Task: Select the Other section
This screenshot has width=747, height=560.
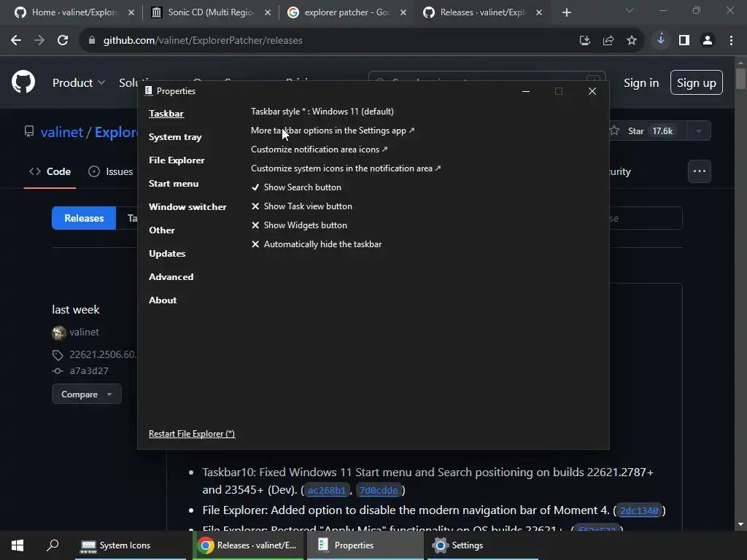Action: (x=162, y=230)
